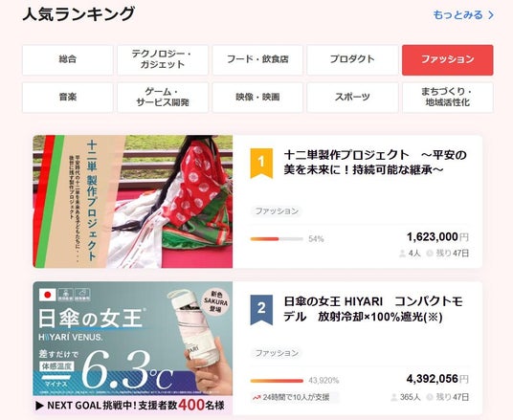Select the 総合 ranking tab
Viewport: 513px width, 420px height.
click(x=68, y=60)
